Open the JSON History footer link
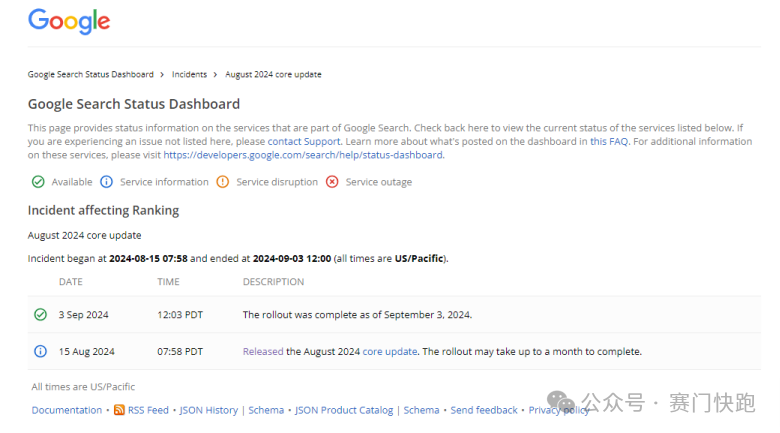This screenshot has width=780, height=433. pyautogui.click(x=208, y=410)
